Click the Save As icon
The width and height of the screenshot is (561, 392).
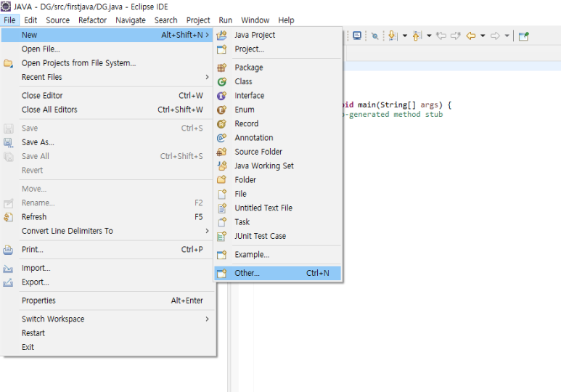[x=8, y=142]
